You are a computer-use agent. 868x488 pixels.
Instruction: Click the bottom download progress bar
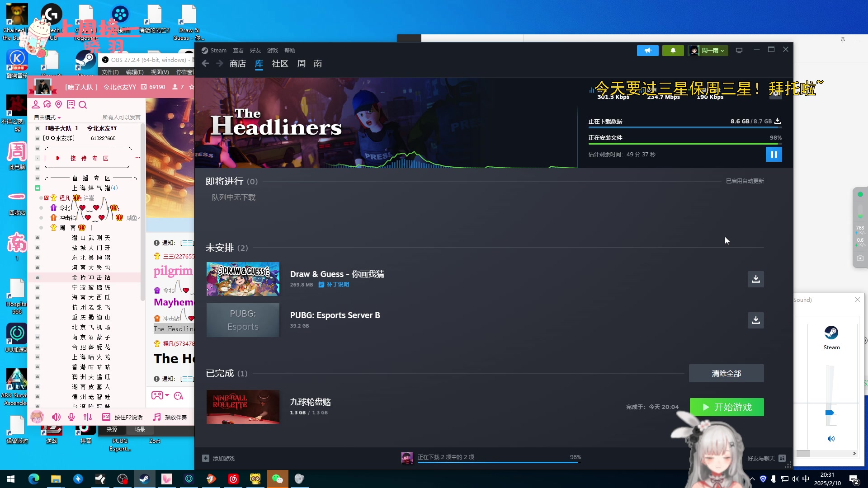pos(497,462)
